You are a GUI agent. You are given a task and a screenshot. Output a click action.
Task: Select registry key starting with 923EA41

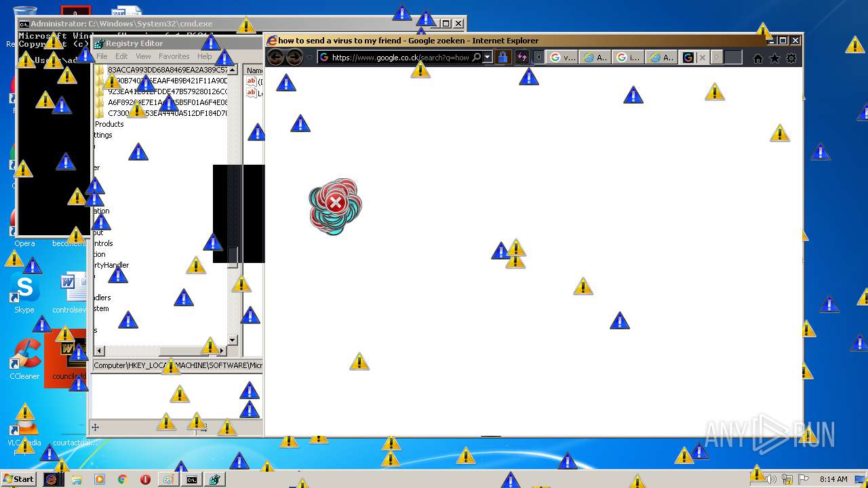pyautogui.click(x=167, y=91)
